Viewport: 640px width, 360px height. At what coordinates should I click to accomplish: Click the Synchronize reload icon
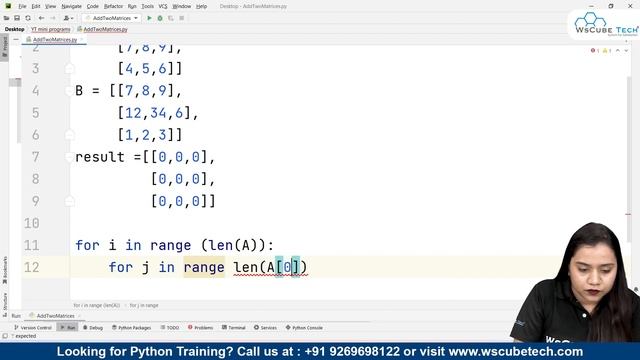click(x=28, y=18)
